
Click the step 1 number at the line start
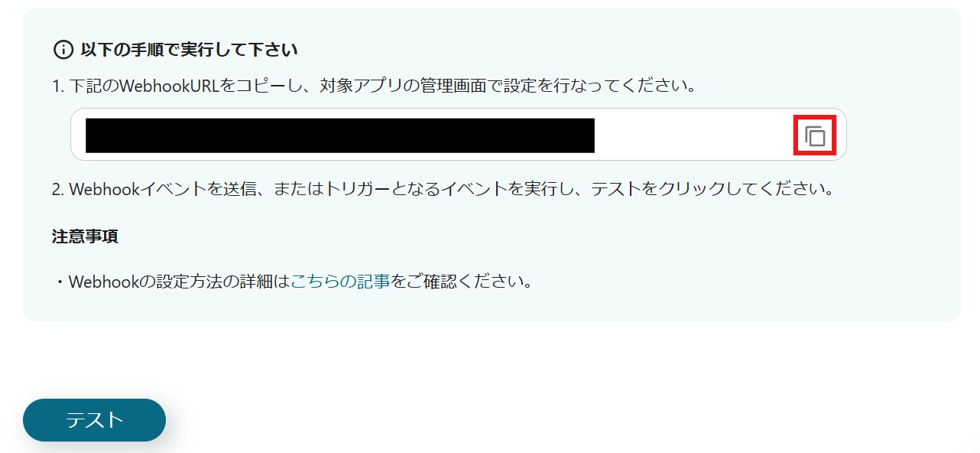pos(58,86)
